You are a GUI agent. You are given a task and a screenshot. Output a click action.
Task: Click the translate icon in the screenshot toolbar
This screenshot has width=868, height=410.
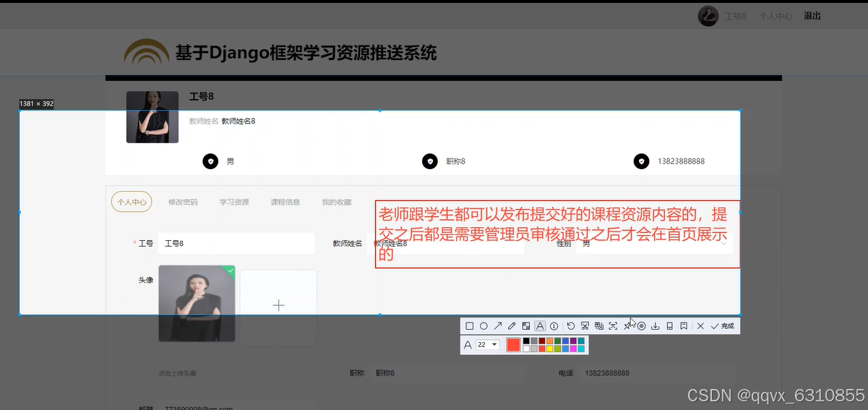pos(599,326)
